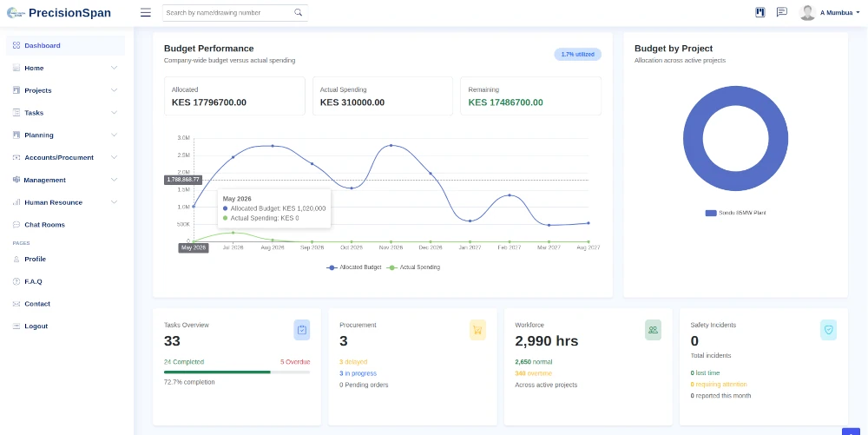Image resolution: width=868 pixels, height=435 pixels.
Task: Click the Accounts/Procument sidebar icon
Action: click(16, 157)
